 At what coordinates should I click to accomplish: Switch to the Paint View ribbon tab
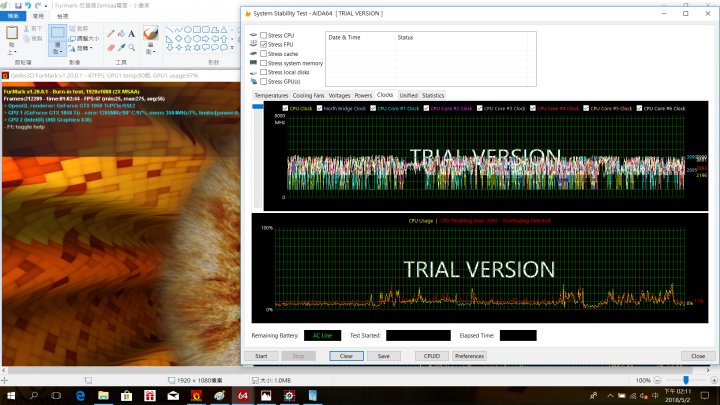click(x=62, y=16)
